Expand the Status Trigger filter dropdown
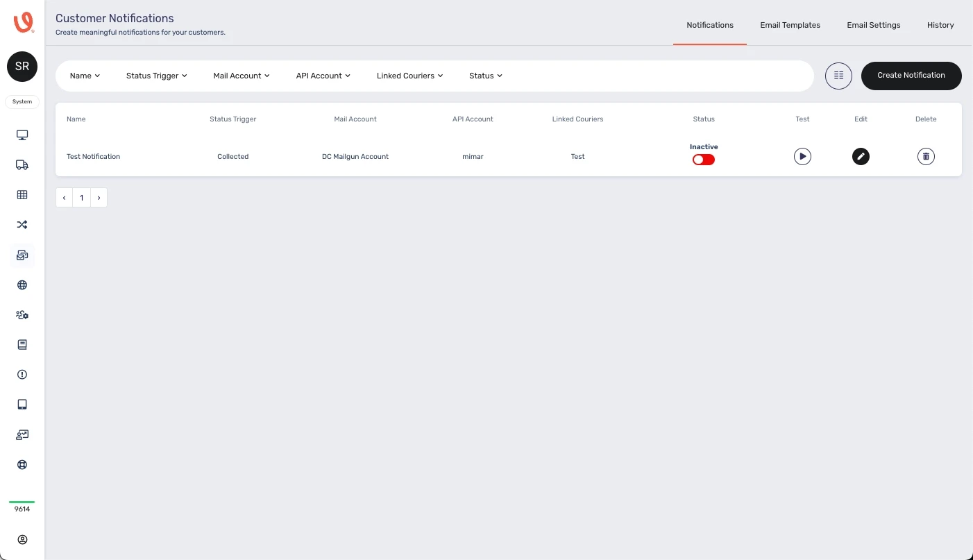973x560 pixels. pos(156,76)
